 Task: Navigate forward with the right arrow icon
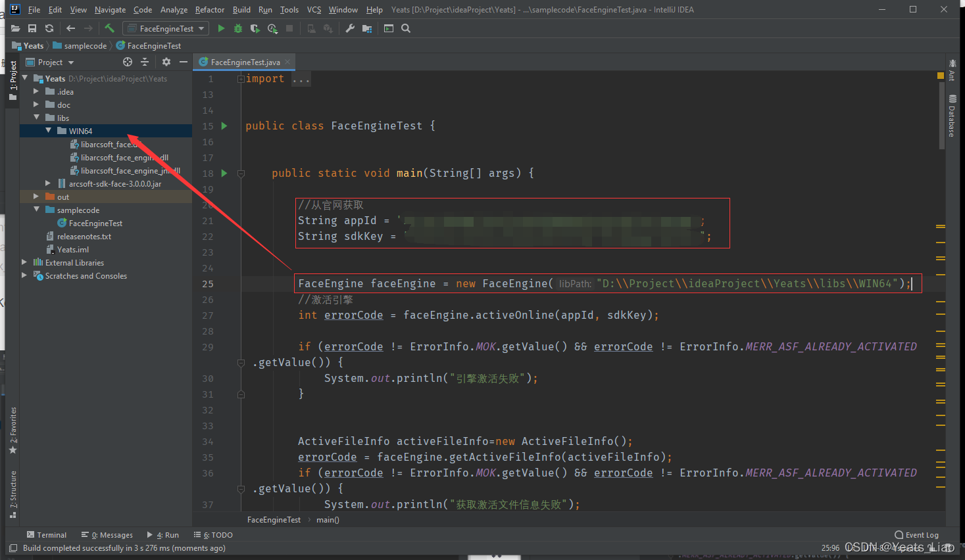point(88,28)
